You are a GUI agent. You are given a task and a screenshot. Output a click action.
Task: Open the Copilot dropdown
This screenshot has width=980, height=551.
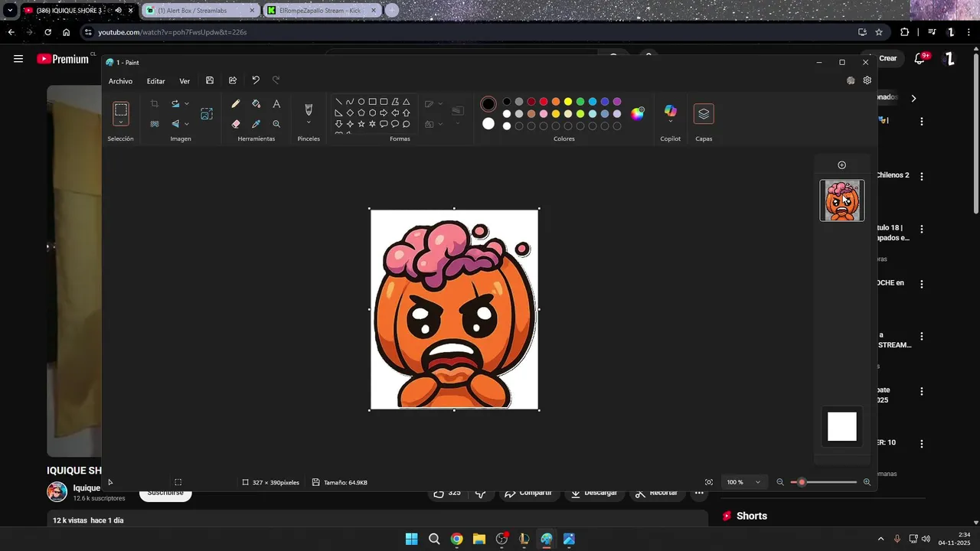671,122
